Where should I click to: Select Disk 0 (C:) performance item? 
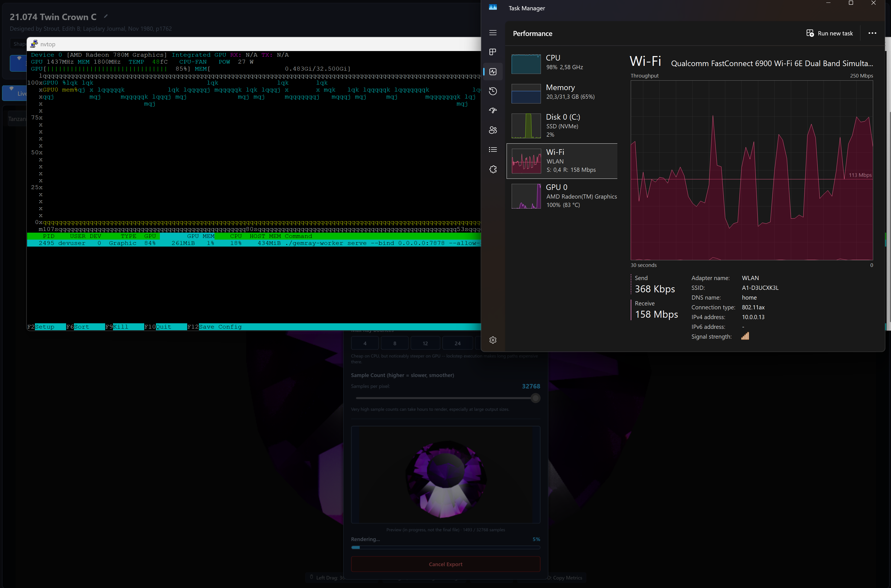click(562, 126)
